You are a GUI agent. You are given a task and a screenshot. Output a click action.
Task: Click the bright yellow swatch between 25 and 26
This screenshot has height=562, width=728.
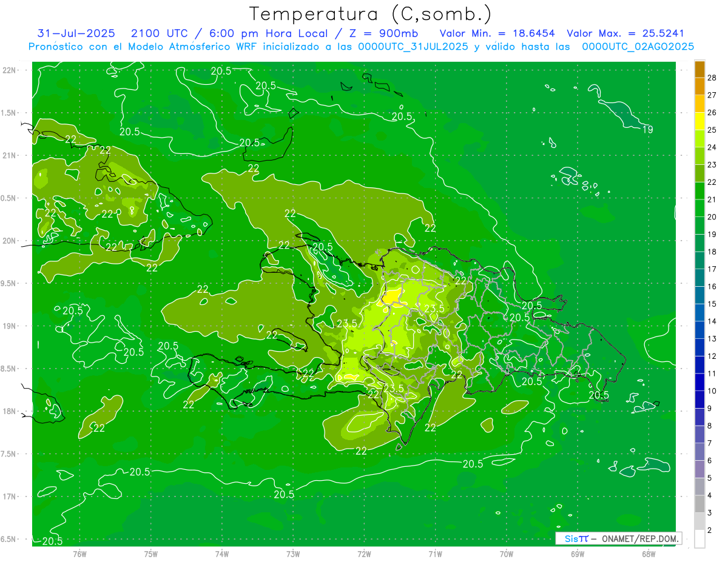(x=699, y=121)
